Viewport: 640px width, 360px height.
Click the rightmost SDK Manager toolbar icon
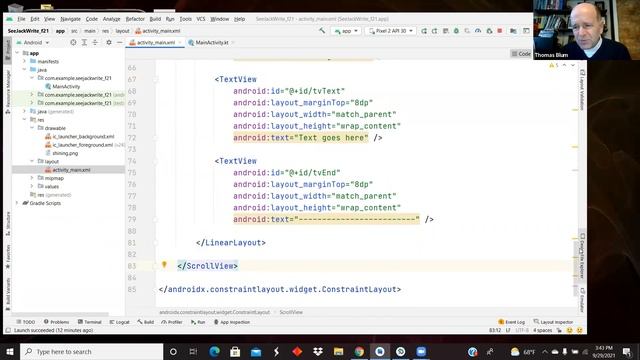pyautogui.click(x=527, y=31)
